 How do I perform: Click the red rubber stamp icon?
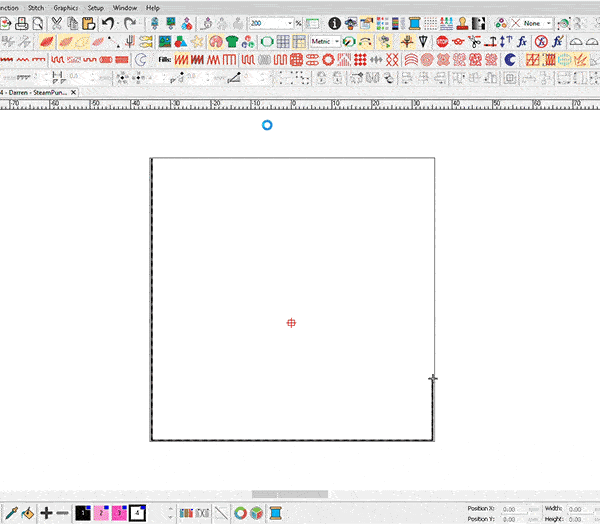(x=462, y=24)
